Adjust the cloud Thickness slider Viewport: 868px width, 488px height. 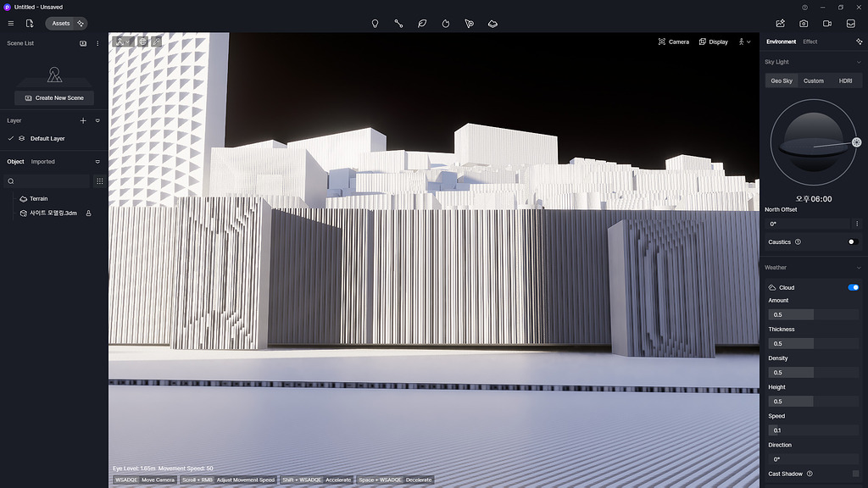pyautogui.click(x=813, y=344)
